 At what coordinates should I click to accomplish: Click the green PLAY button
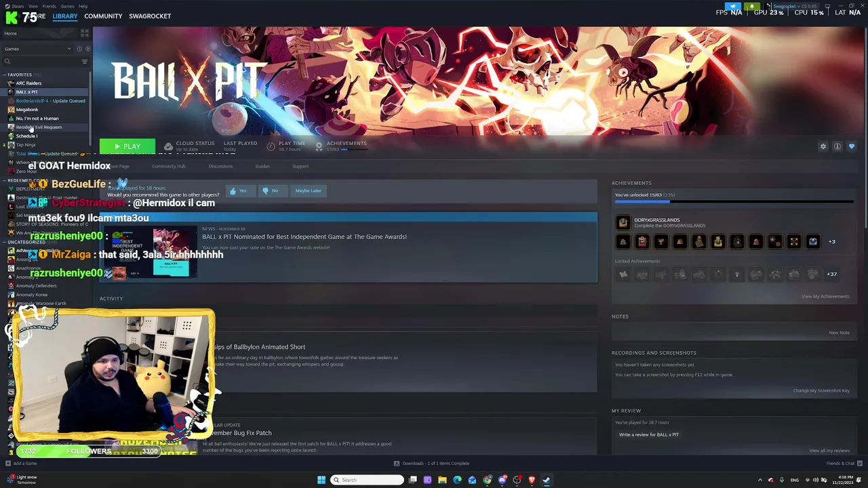[x=127, y=146]
